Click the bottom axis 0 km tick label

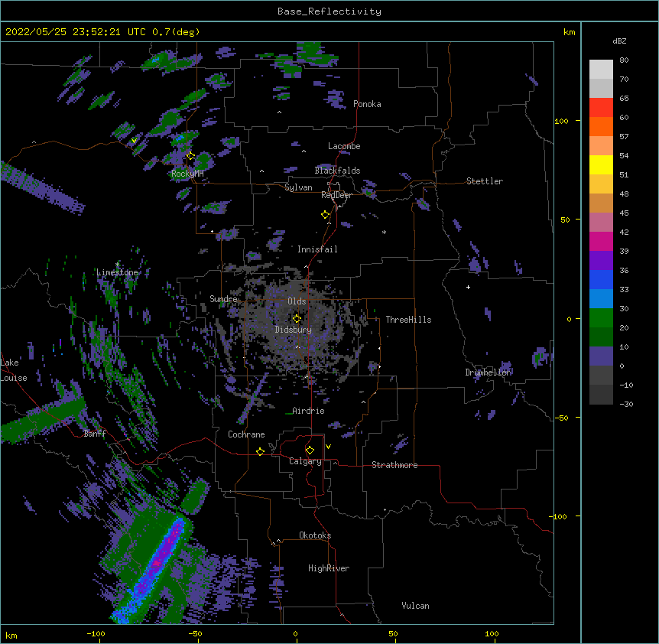(295, 634)
